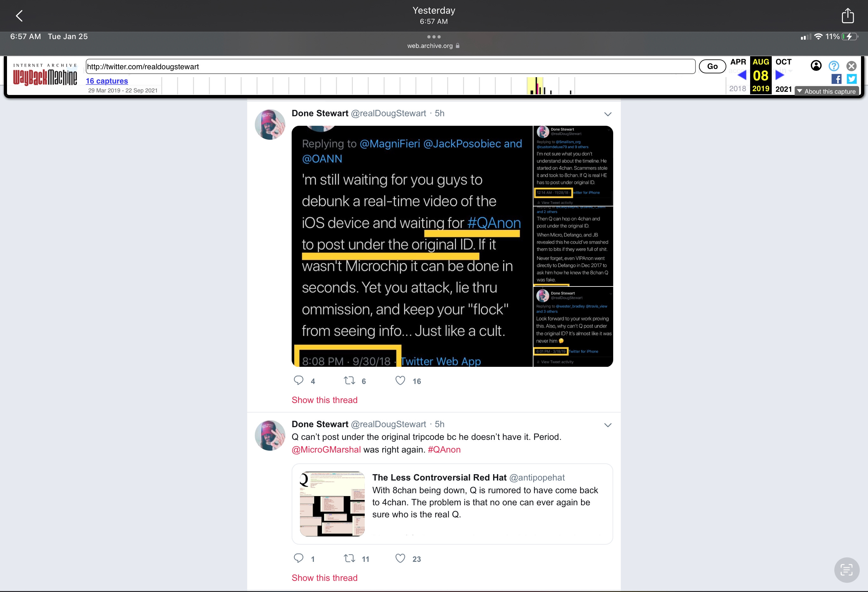Close the Wayback toolbar with X
Image resolution: width=868 pixels, height=592 pixels.
[x=851, y=66]
